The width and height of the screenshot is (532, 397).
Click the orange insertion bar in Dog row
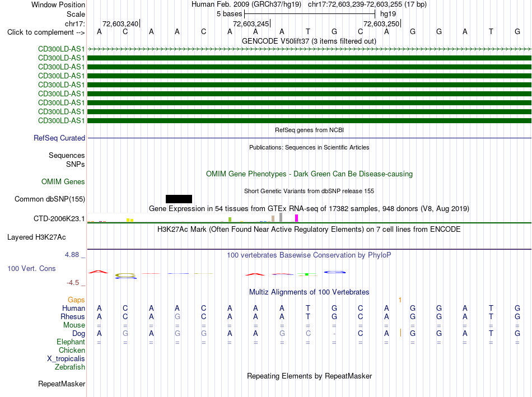401,333
